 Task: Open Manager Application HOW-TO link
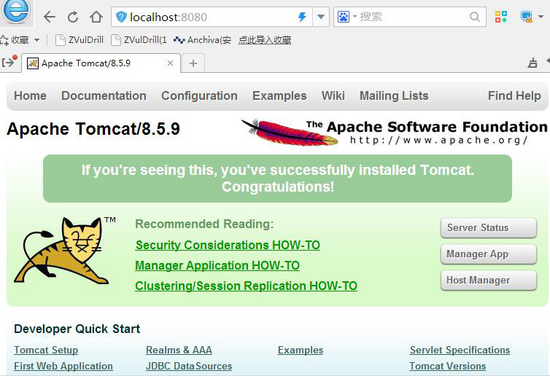click(x=217, y=266)
